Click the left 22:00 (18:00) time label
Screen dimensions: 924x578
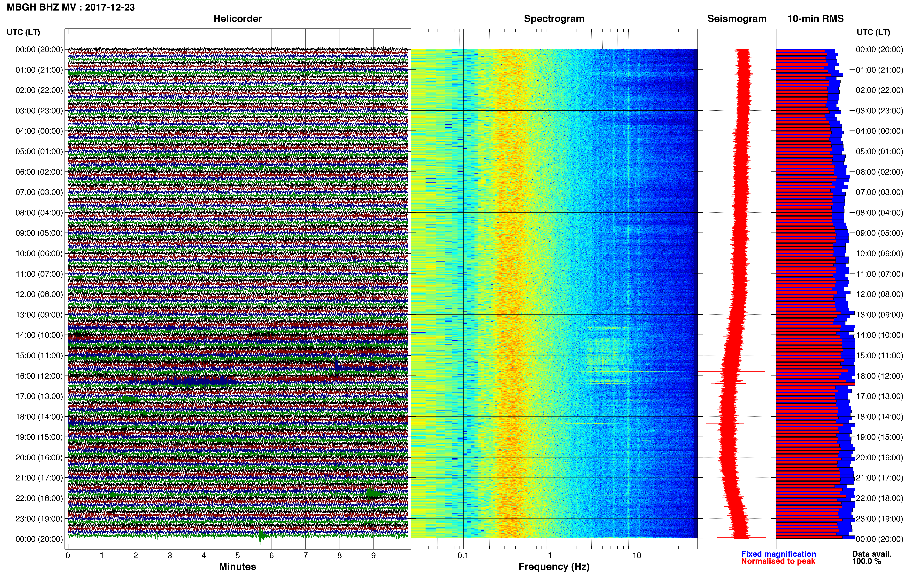39,498
